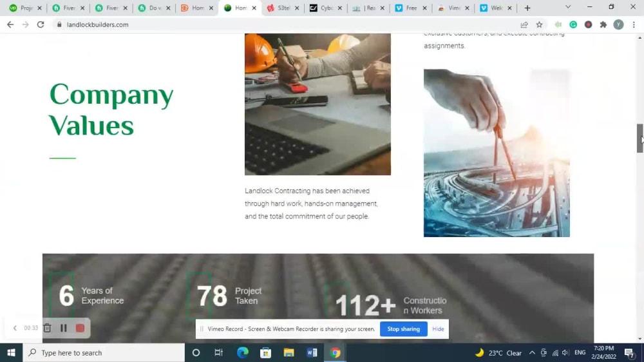The height and width of the screenshot is (362, 644).
Task: Bookmark this page with the star
Action: (x=539, y=24)
